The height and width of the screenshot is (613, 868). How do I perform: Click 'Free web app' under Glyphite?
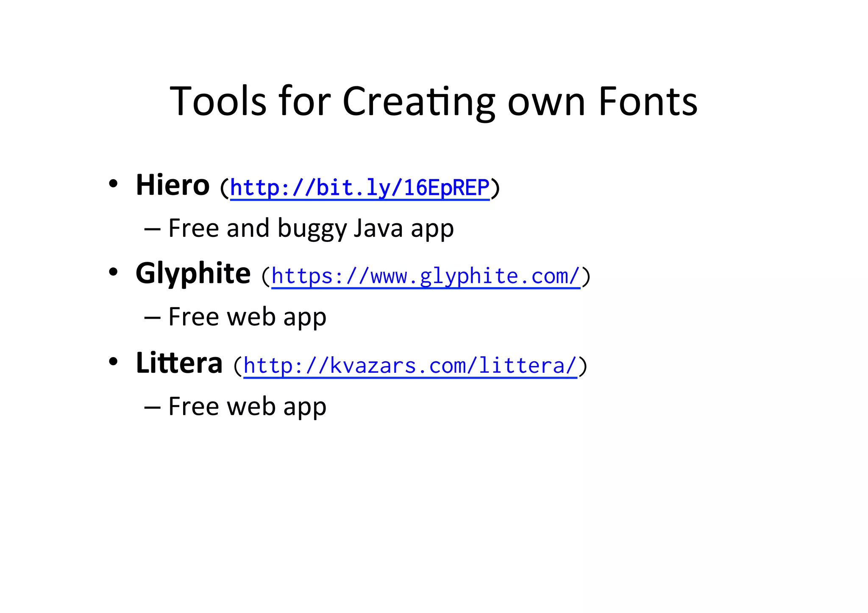[x=247, y=317]
